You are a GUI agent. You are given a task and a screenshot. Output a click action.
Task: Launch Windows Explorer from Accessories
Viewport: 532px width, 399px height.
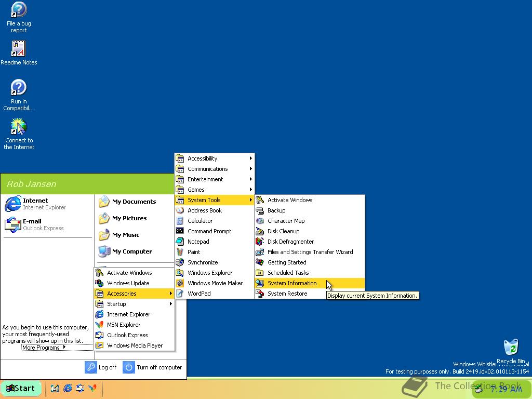tap(215, 273)
